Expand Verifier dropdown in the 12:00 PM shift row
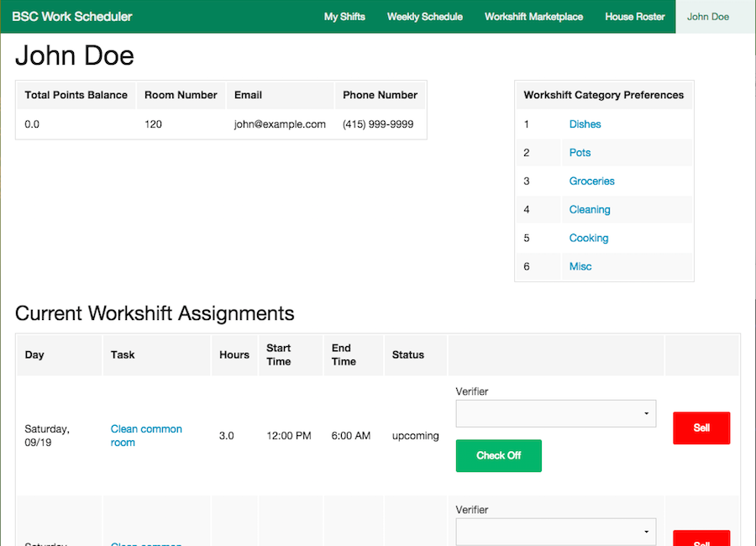756x546 pixels. point(556,413)
